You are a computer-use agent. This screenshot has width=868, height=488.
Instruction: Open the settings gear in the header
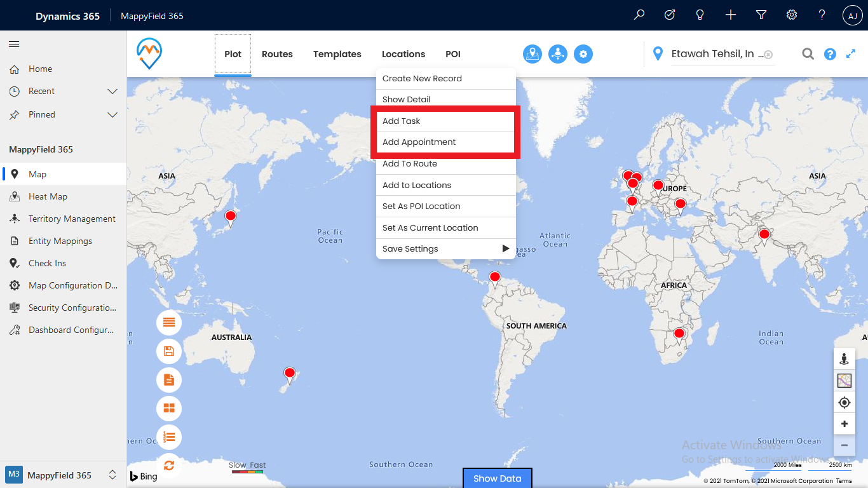coord(792,15)
